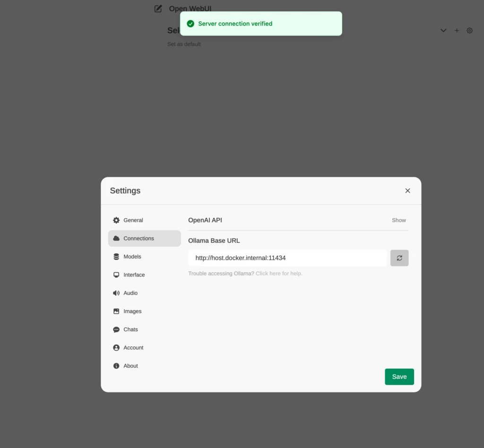Click the Ollama Base URL input field
The image size is (484, 448).
tap(287, 258)
